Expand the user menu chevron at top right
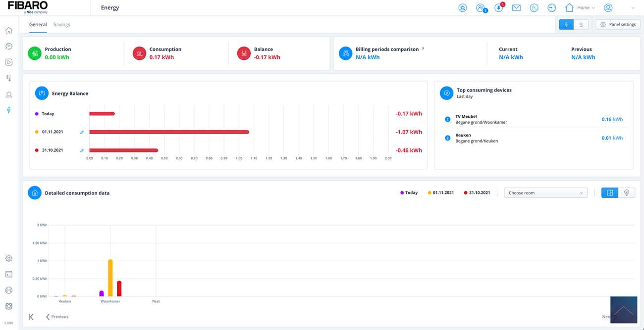The image size is (644, 330). (633, 8)
